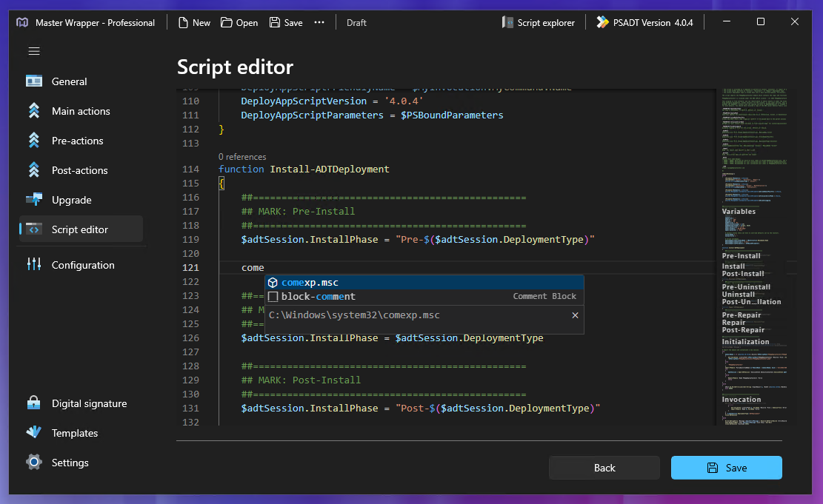This screenshot has width=823, height=504.
Task: Click the $PSBoundParameters variable on line 111
Action: point(452,115)
